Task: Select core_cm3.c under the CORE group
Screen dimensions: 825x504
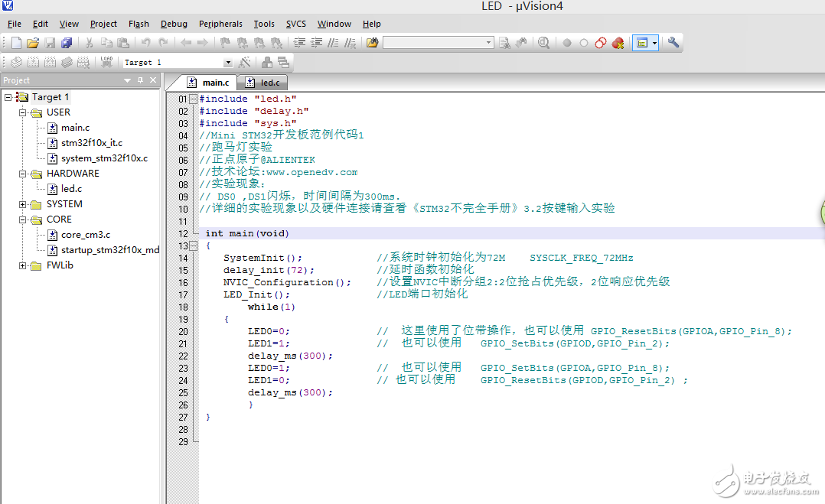Action: (x=85, y=235)
